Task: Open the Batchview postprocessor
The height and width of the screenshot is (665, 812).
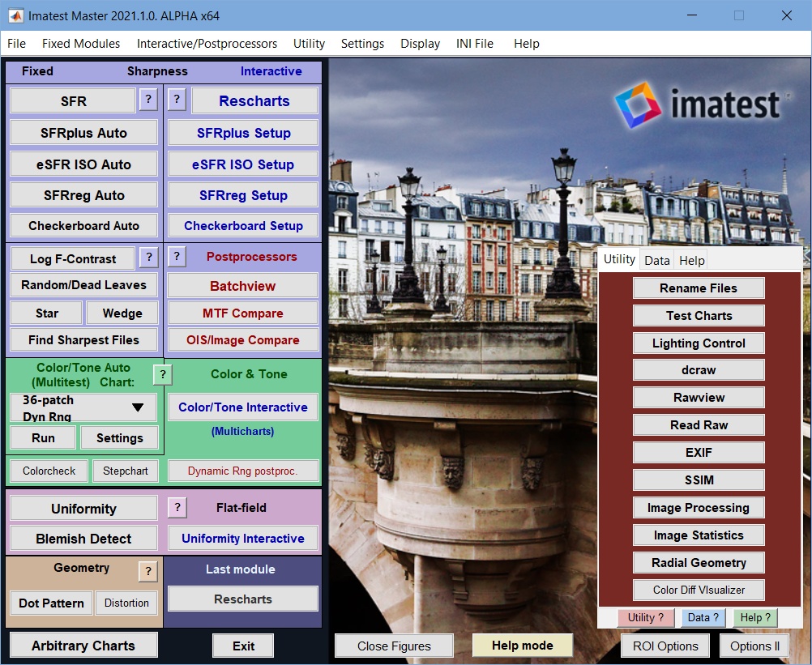Action: click(243, 286)
